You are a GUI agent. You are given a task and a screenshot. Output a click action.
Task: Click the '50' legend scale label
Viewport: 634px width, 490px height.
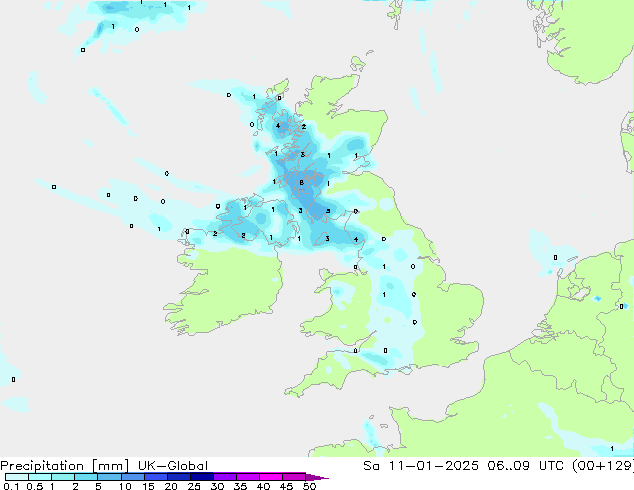click(x=309, y=486)
